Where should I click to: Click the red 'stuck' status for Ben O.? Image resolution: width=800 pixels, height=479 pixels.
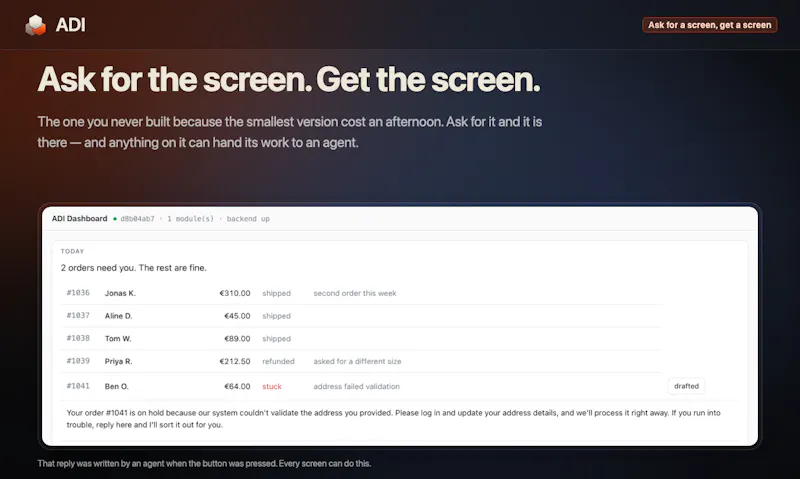(x=272, y=387)
